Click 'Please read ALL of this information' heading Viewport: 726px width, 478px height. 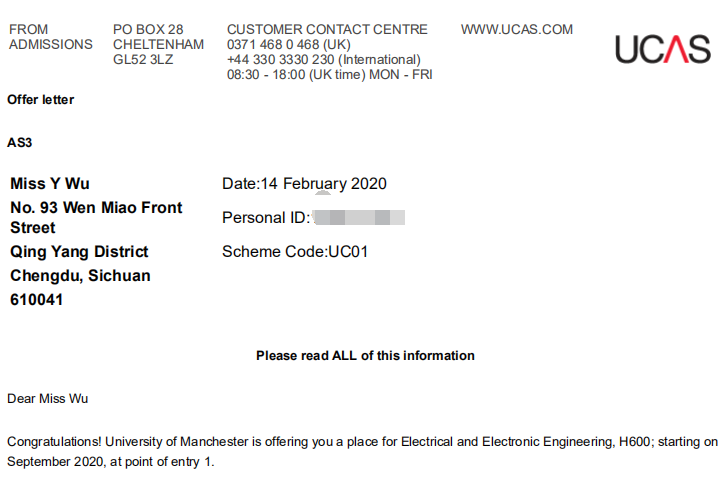[365, 356]
